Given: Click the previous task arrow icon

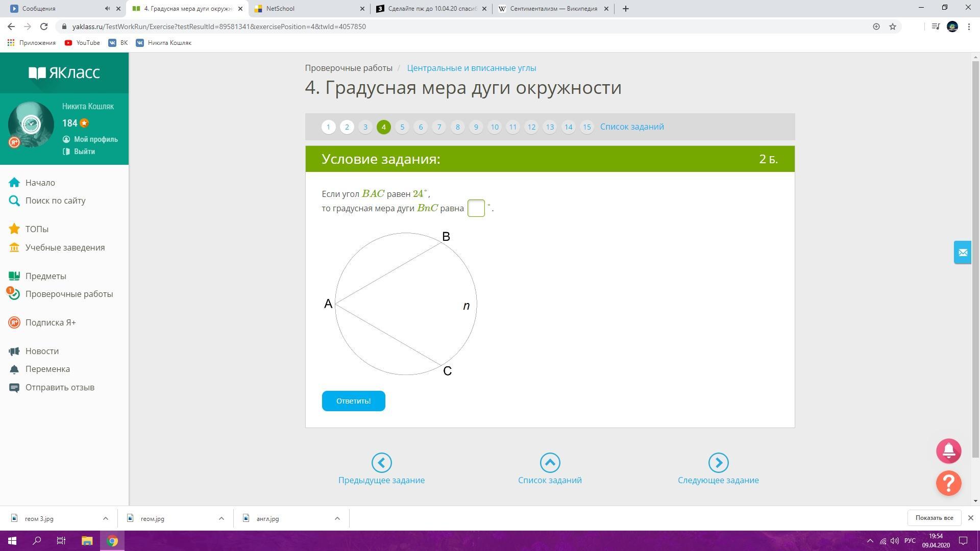Looking at the screenshot, I should pyautogui.click(x=381, y=463).
